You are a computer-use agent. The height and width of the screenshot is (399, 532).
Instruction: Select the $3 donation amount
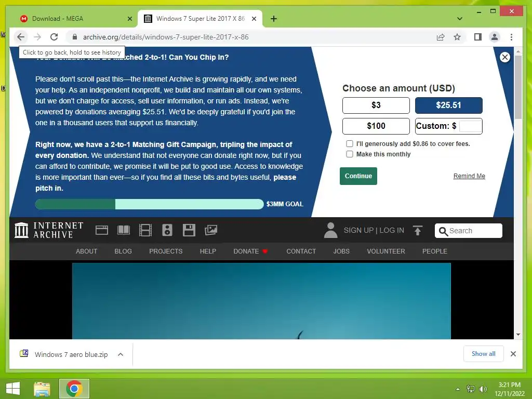376,105
